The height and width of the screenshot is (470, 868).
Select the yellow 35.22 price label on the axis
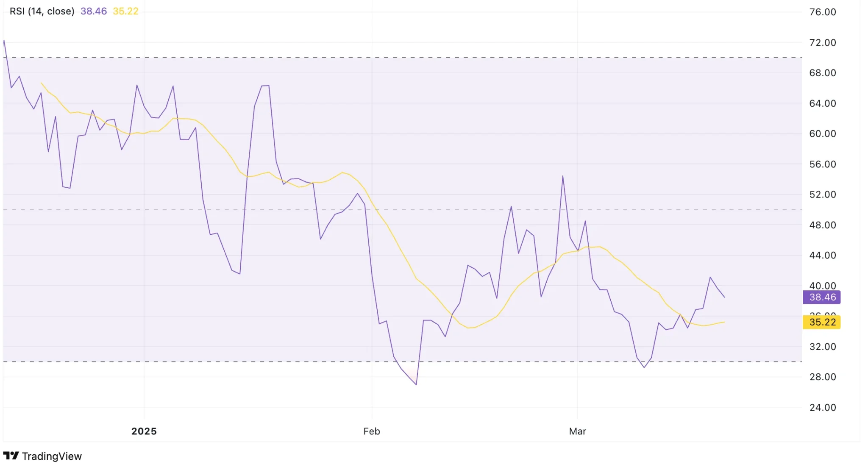821,322
